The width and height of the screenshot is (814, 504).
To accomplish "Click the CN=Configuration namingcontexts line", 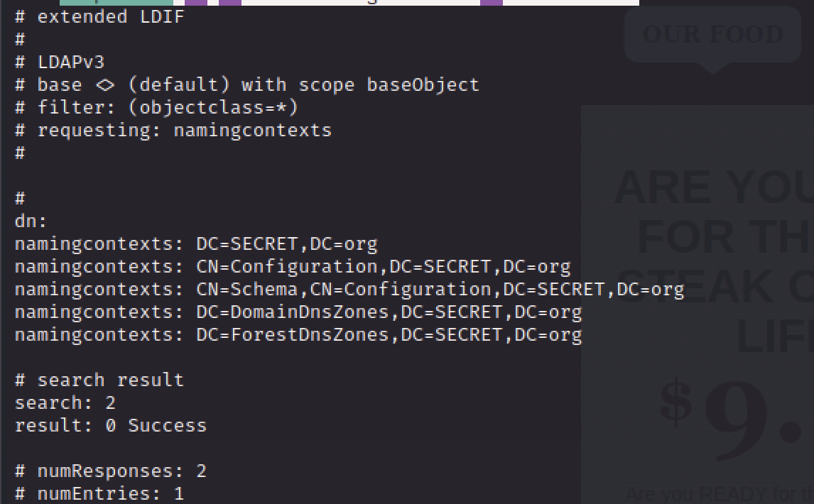I will coord(293,266).
